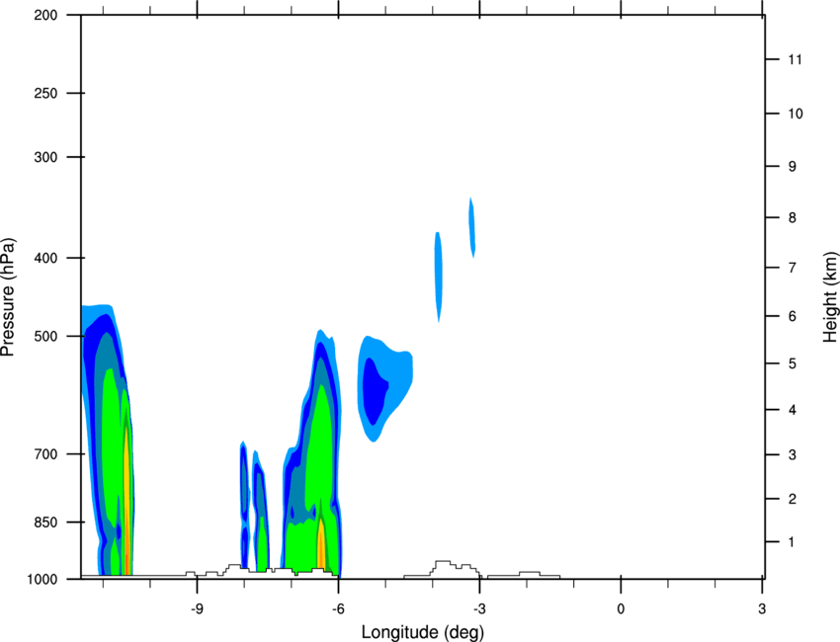840x642 pixels.
Task: Pick the 10 km height label
Action: click(795, 114)
